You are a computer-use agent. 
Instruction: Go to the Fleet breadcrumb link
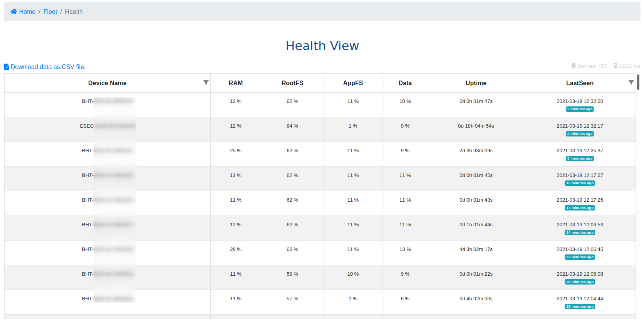50,12
